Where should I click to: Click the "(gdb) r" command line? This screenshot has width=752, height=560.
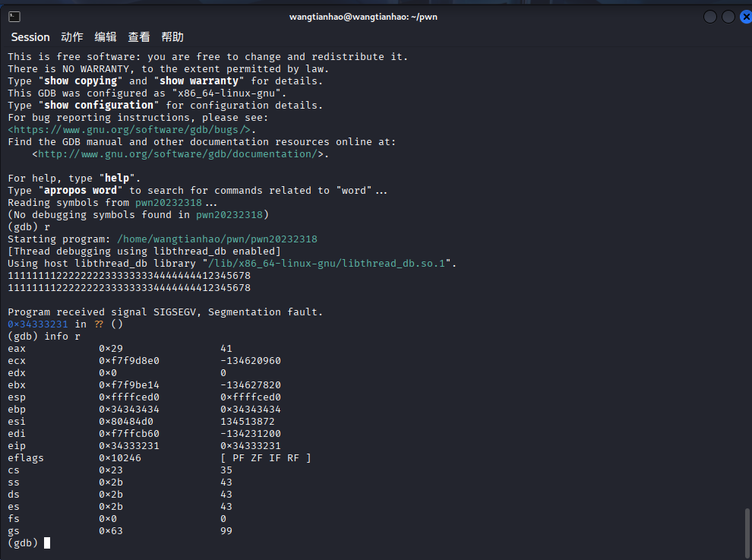[29, 226]
